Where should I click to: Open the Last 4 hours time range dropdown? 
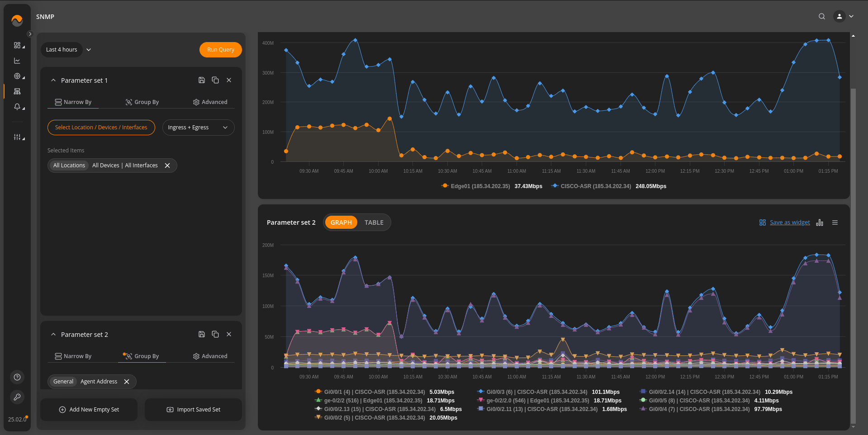68,50
